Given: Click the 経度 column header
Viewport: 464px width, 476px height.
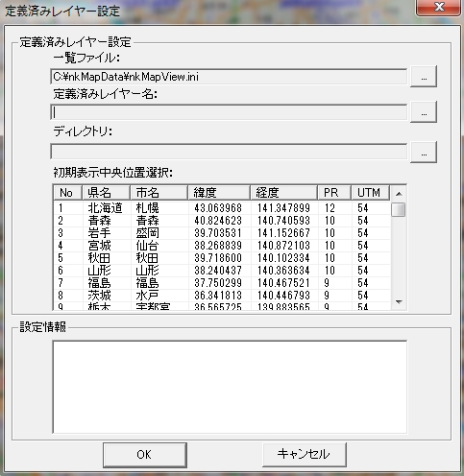Looking at the screenshot, I should (x=284, y=193).
